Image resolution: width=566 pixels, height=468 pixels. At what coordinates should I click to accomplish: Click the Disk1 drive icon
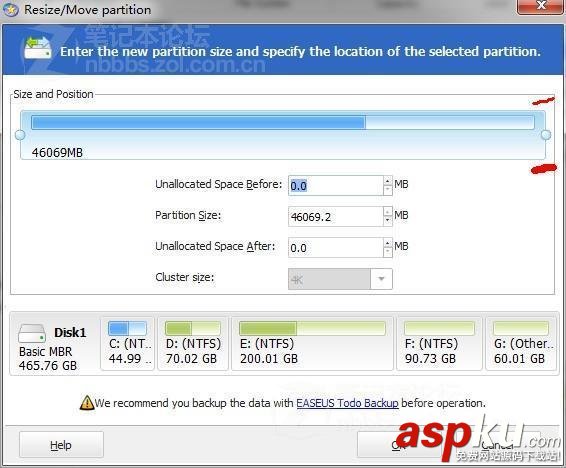(x=32, y=333)
